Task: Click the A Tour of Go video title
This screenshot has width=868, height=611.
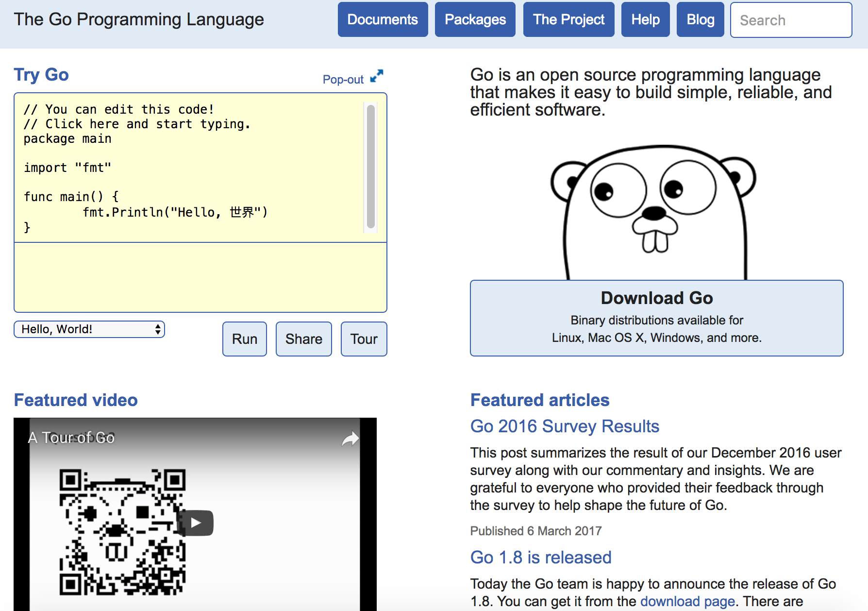Action: click(71, 438)
